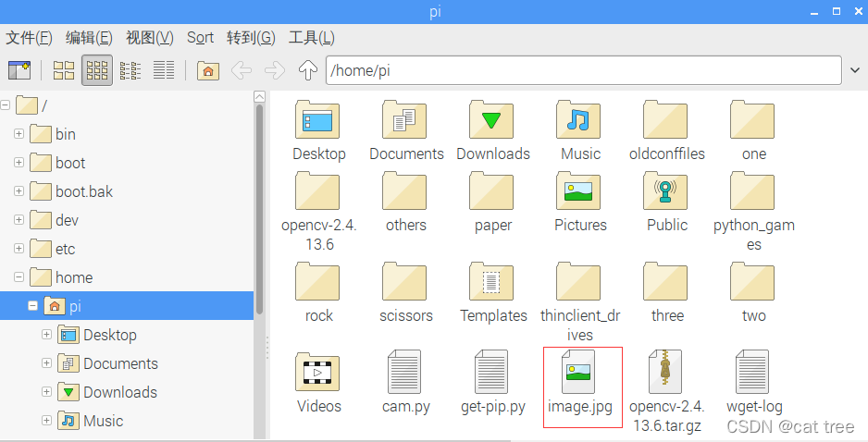The width and height of the screenshot is (868, 442).
Task: Collapse the home tree node
Action: pos(19,276)
